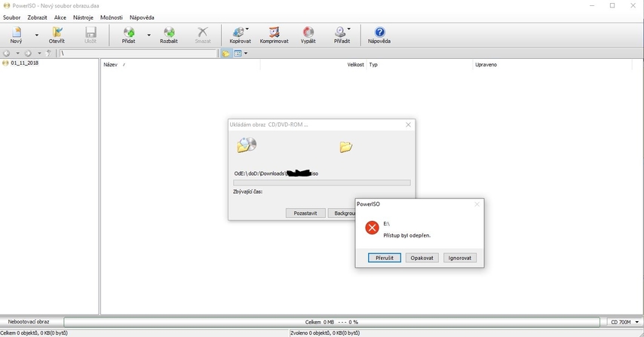The height and width of the screenshot is (337, 644).
Task: Open the Forward history dropdown arrow
Action: [39, 54]
